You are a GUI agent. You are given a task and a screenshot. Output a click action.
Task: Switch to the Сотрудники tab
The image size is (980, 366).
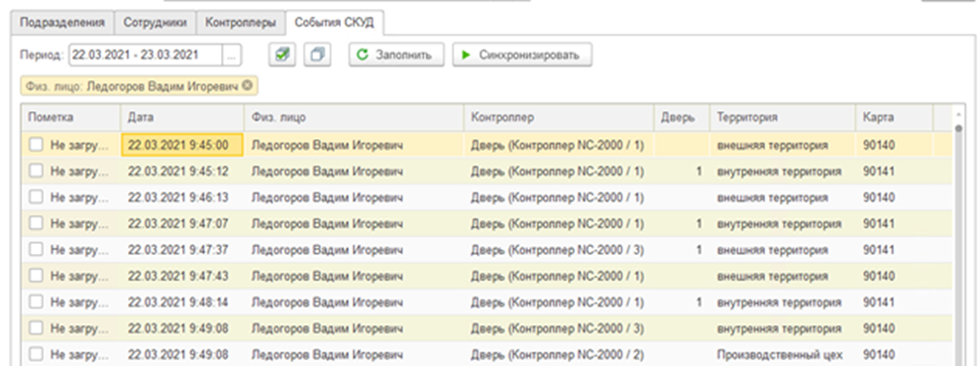[x=155, y=23]
